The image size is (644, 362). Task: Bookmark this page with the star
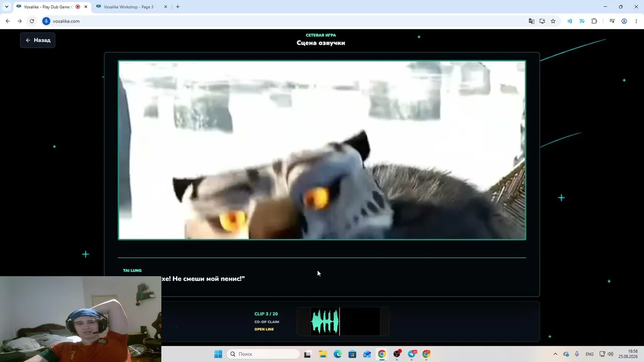(x=553, y=21)
